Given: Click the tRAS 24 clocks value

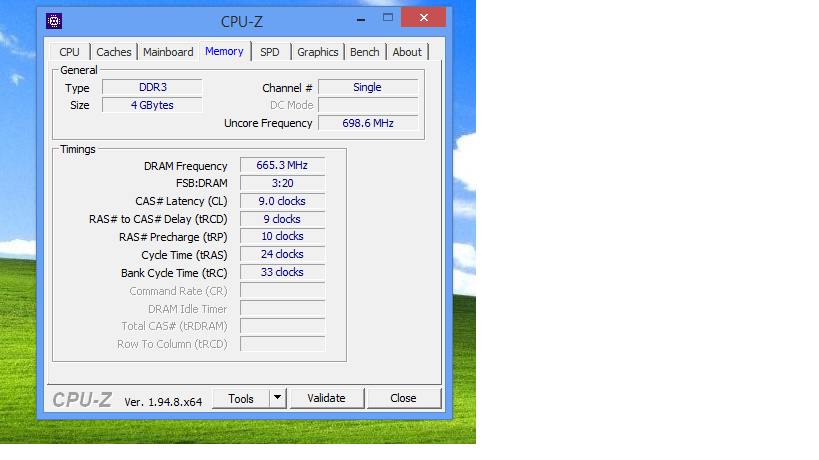Looking at the screenshot, I should tap(283, 254).
